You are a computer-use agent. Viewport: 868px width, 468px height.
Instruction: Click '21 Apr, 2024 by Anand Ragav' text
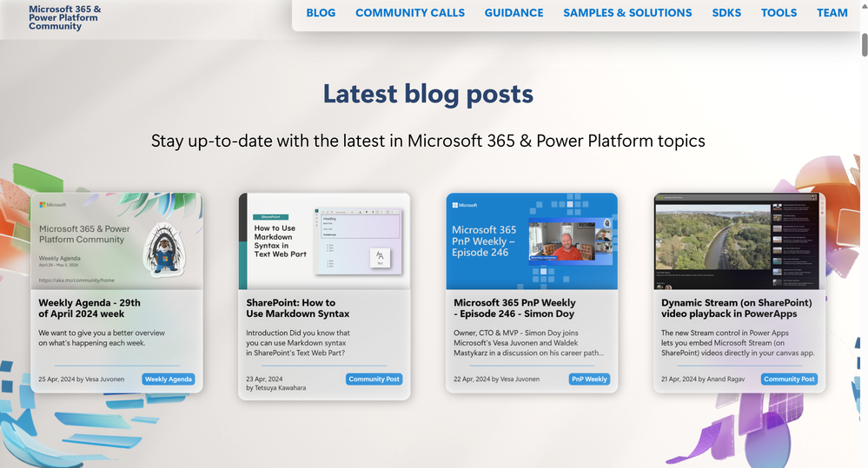703,379
